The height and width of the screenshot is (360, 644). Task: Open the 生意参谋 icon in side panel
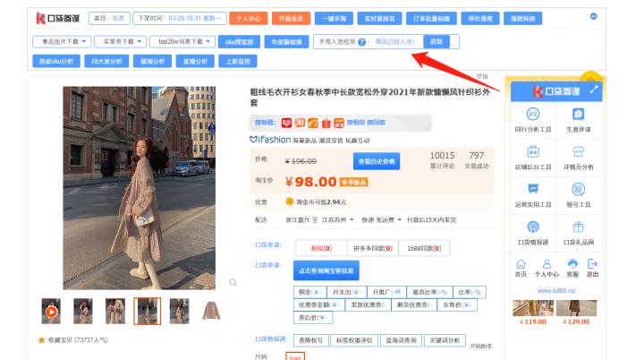click(x=578, y=114)
